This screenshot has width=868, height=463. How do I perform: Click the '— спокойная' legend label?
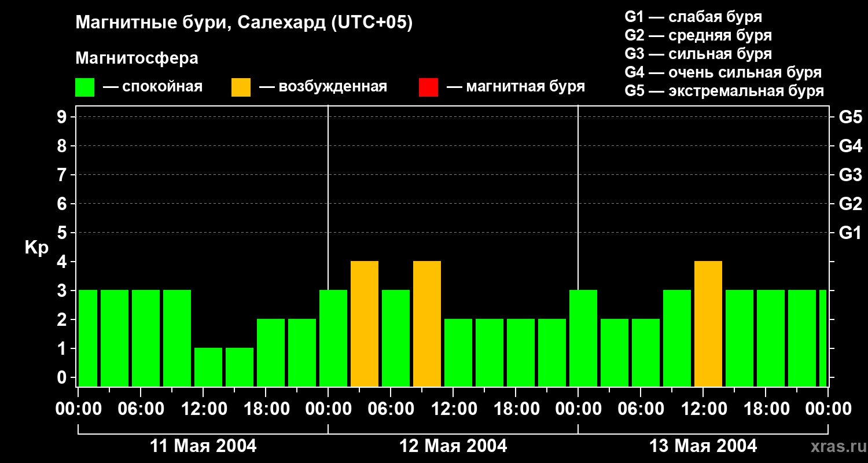[153, 87]
